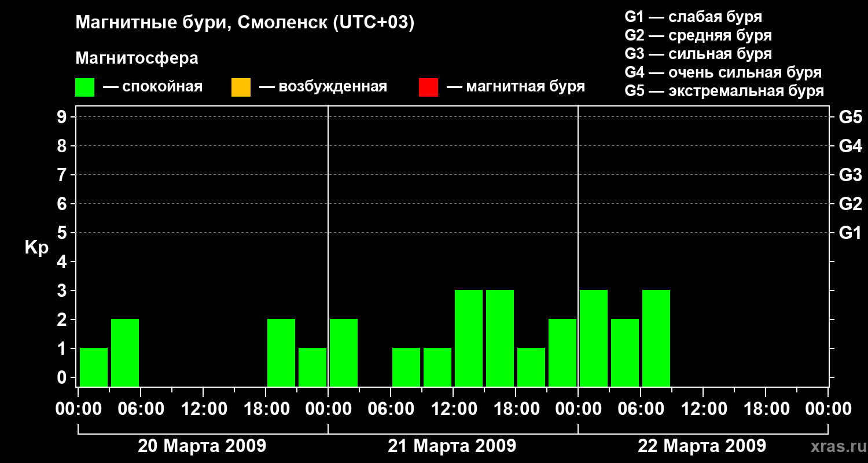Screen dimensions: 868x463
Task: Click the 12:00 time label under 22 March
Action: pos(704,409)
